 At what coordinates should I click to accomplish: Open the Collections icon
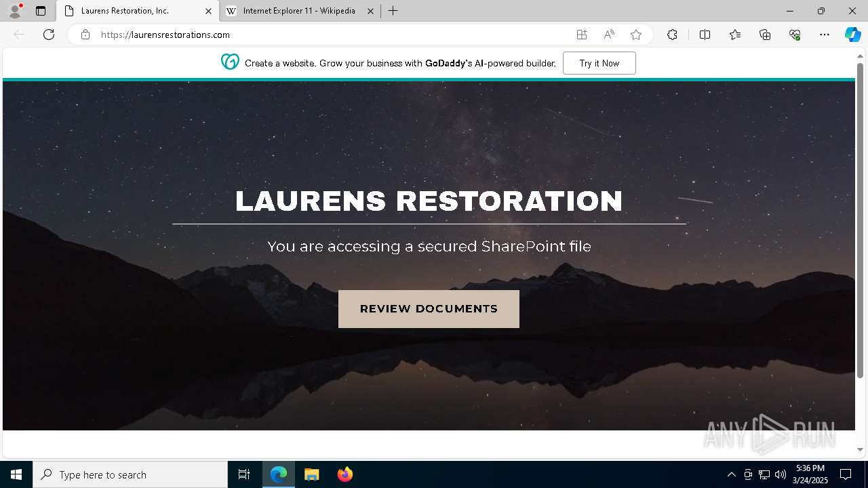[x=765, y=35]
